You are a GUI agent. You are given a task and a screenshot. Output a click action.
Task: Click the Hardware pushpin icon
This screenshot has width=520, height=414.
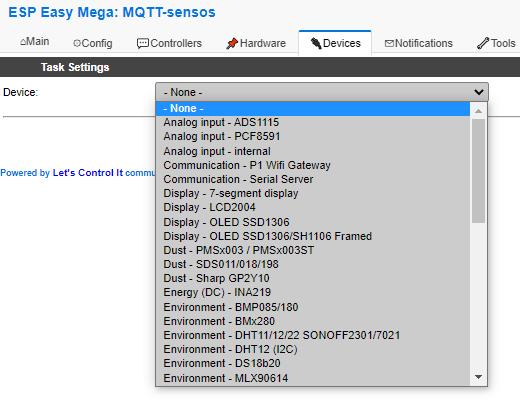tap(232, 43)
